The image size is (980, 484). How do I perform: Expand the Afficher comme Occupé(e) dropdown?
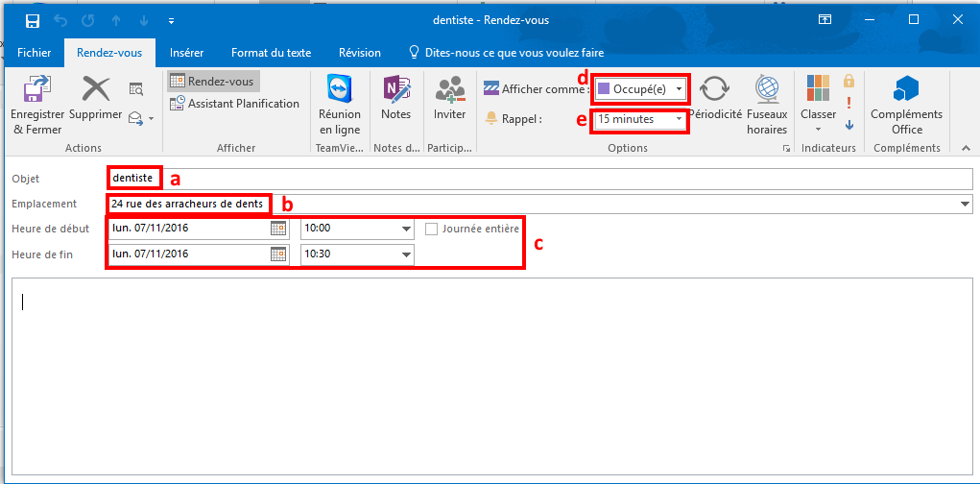coord(679,89)
